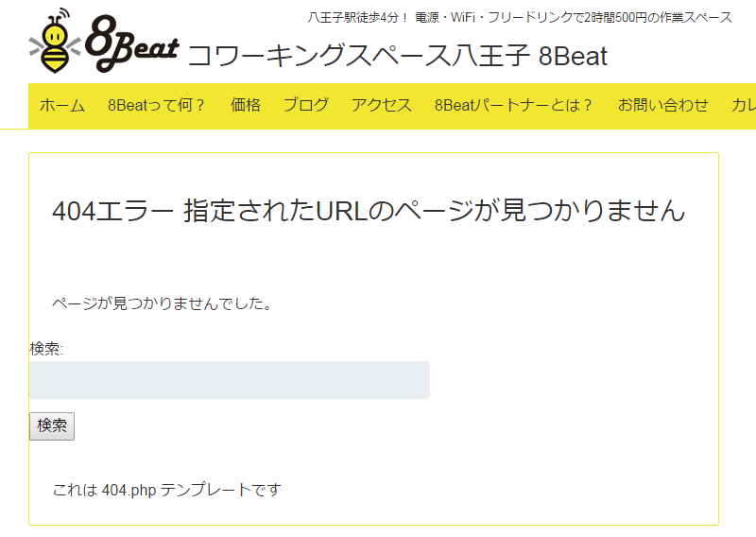Click the 八王子駅徒歩4分 tagline text
Image resolution: width=756 pixels, height=537 pixels.
pos(520,18)
